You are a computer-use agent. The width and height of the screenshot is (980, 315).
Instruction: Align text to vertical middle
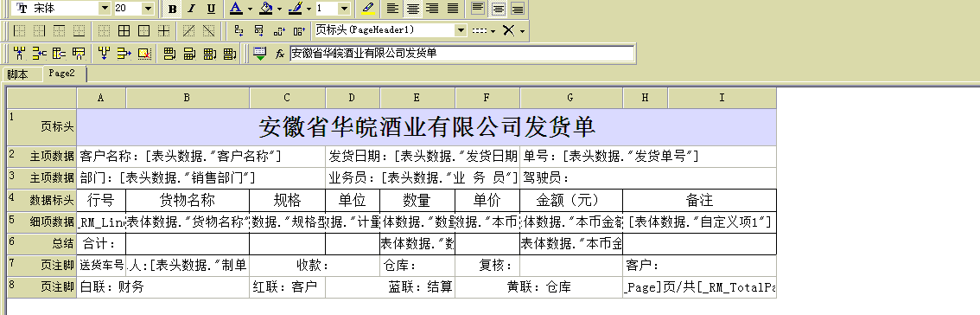click(x=498, y=9)
